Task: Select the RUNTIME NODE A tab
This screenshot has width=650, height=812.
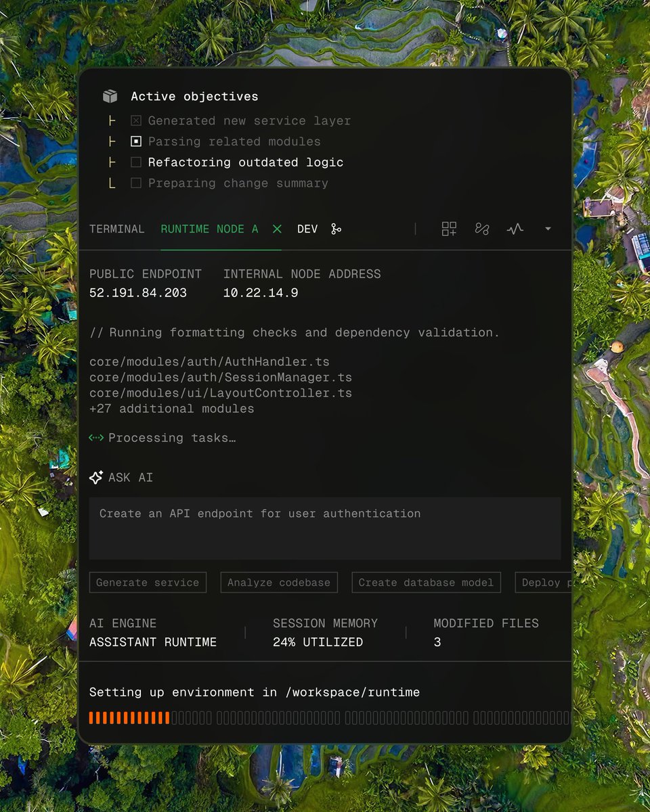Action: (x=209, y=229)
